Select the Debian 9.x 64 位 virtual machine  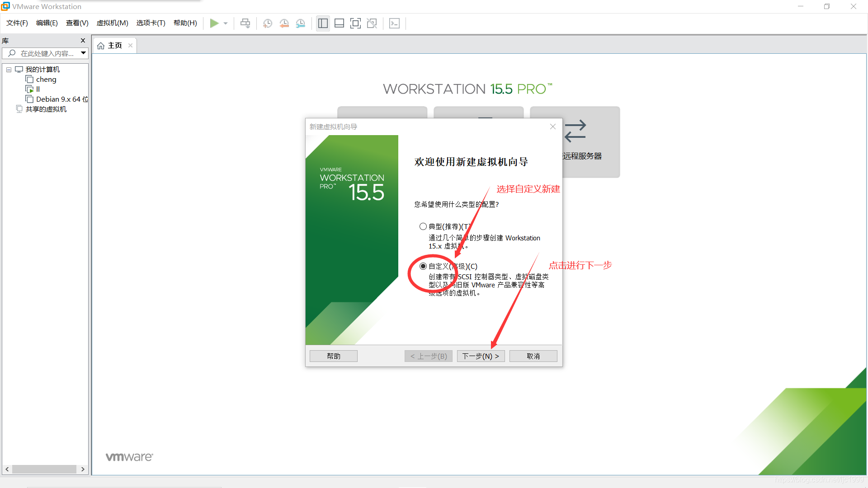pyautogui.click(x=62, y=99)
